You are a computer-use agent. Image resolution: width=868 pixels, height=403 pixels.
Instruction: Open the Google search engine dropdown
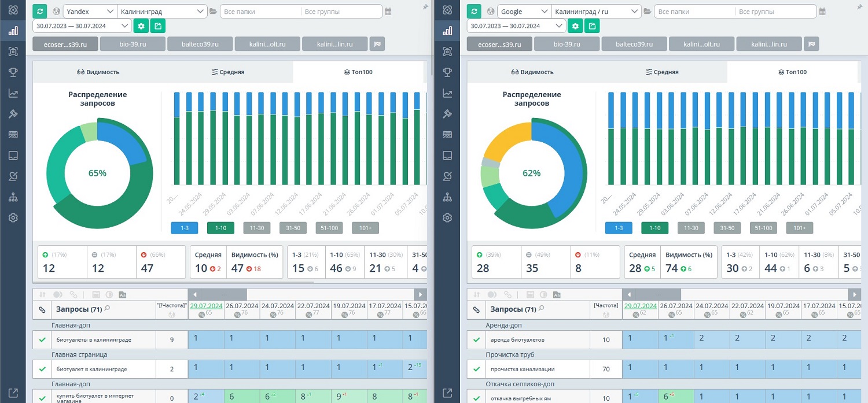click(x=524, y=12)
